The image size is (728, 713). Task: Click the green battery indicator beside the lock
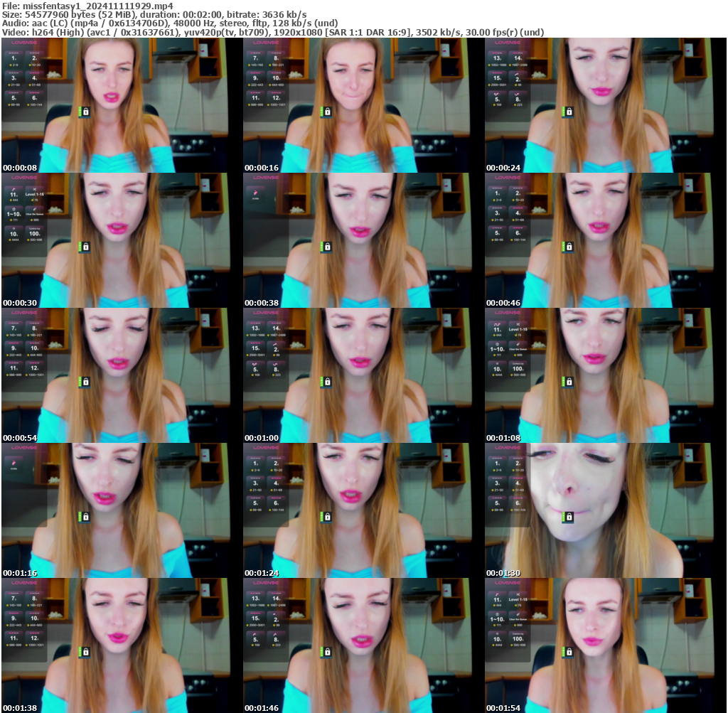[81, 112]
